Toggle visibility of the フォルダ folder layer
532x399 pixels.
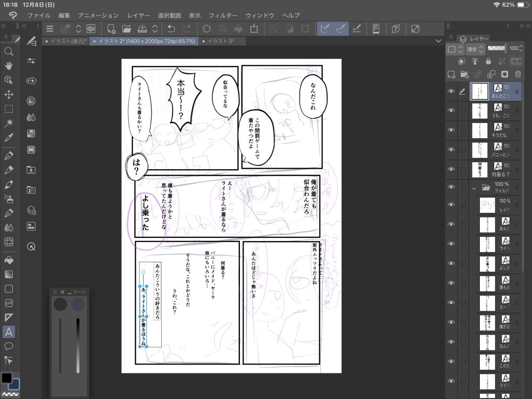pos(451,187)
